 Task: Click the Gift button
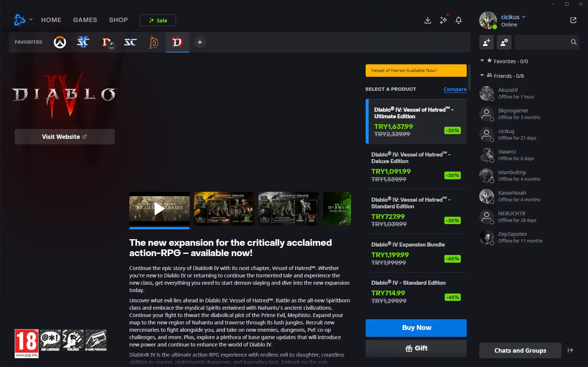(x=416, y=348)
